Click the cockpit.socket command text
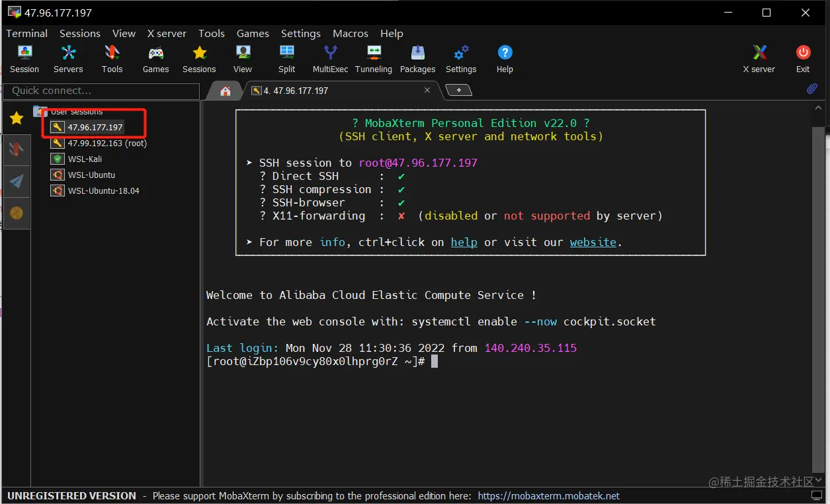This screenshot has height=504, width=830. (x=610, y=321)
